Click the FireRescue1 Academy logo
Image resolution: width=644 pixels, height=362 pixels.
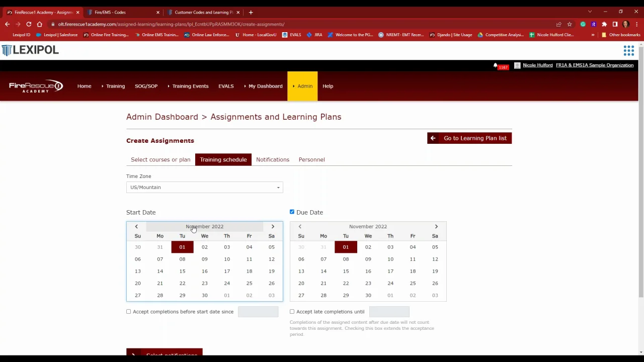click(36, 86)
